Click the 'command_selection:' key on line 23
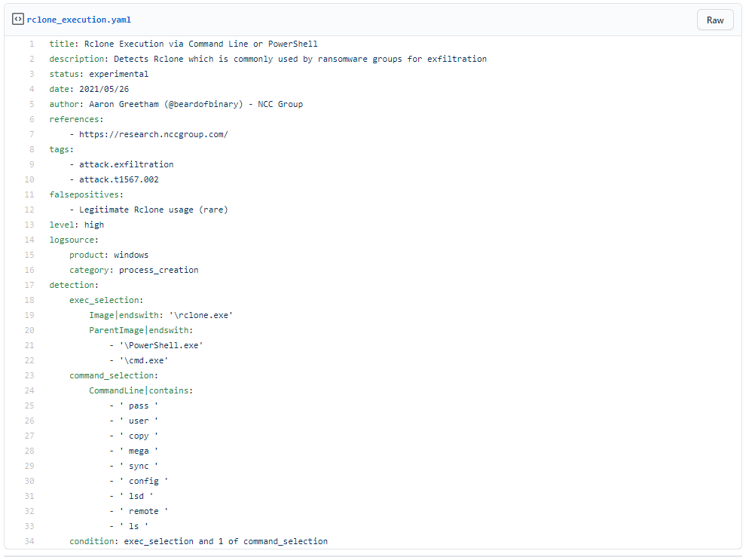 pyautogui.click(x=114, y=375)
